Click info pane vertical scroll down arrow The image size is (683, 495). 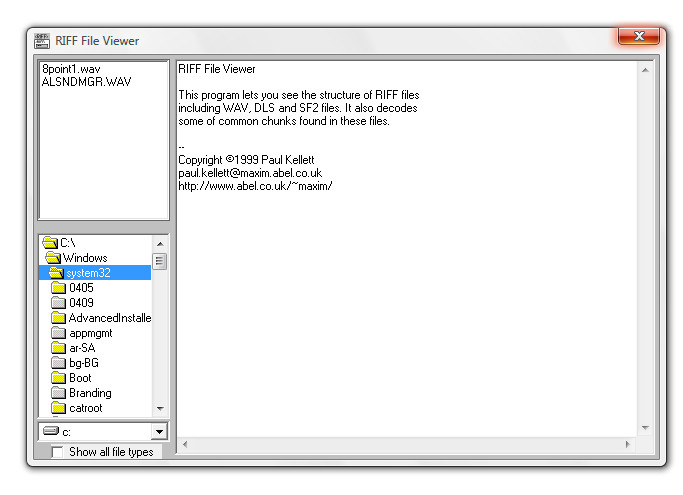645,428
